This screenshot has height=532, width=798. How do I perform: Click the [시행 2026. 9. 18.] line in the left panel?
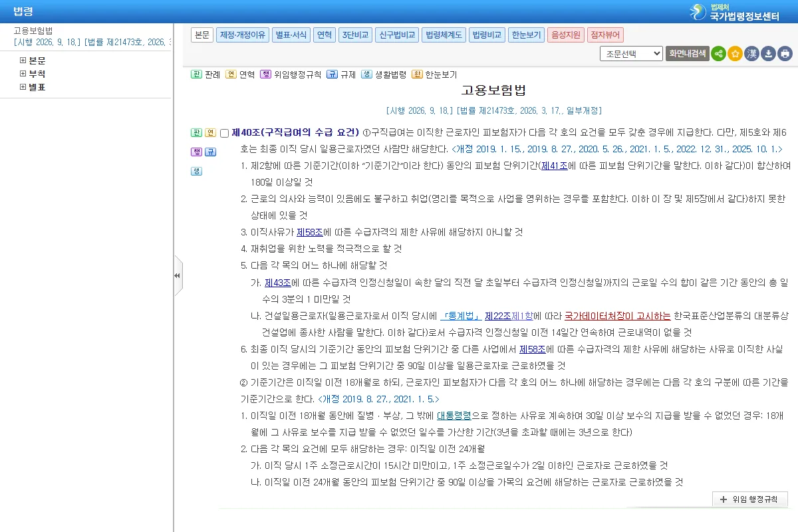tap(92, 42)
